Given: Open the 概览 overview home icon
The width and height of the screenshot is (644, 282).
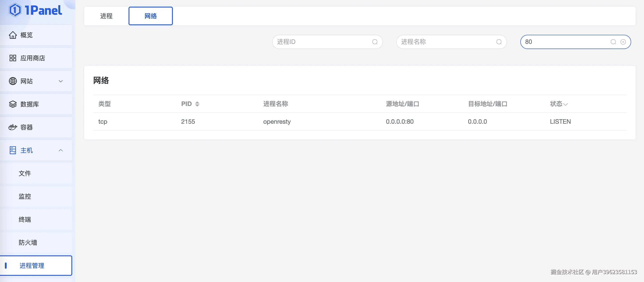Looking at the screenshot, I should tap(13, 35).
